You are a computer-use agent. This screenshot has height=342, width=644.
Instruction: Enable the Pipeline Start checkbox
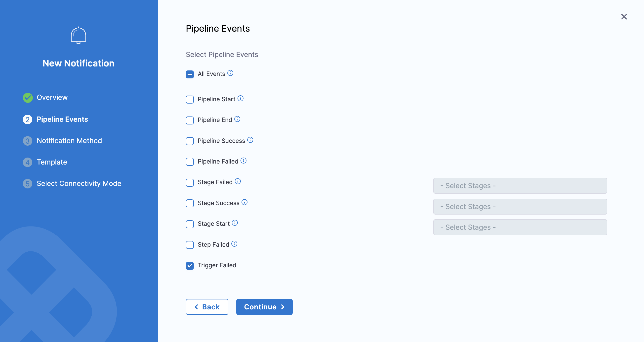point(190,99)
